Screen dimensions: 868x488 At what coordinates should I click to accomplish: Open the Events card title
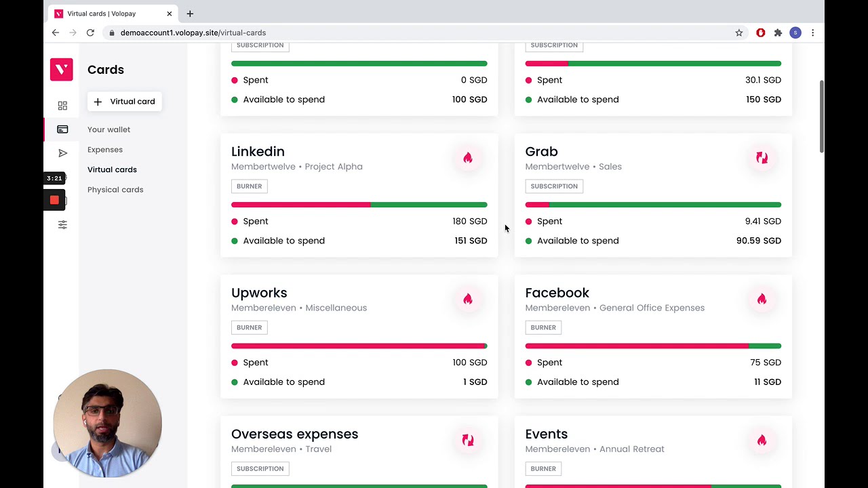pyautogui.click(x=546, y=434)
